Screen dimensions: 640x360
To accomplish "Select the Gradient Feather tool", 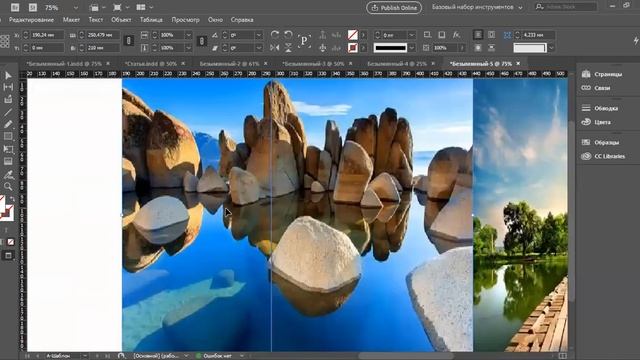I will pos(8,162).
